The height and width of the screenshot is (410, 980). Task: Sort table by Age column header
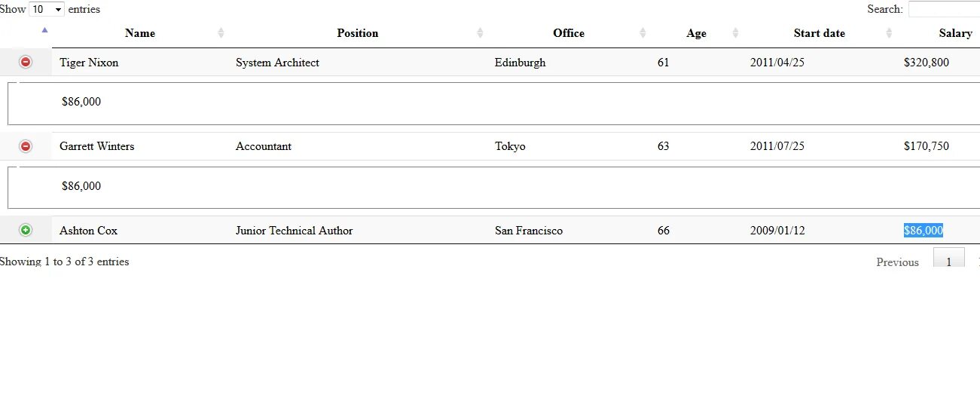696,33
